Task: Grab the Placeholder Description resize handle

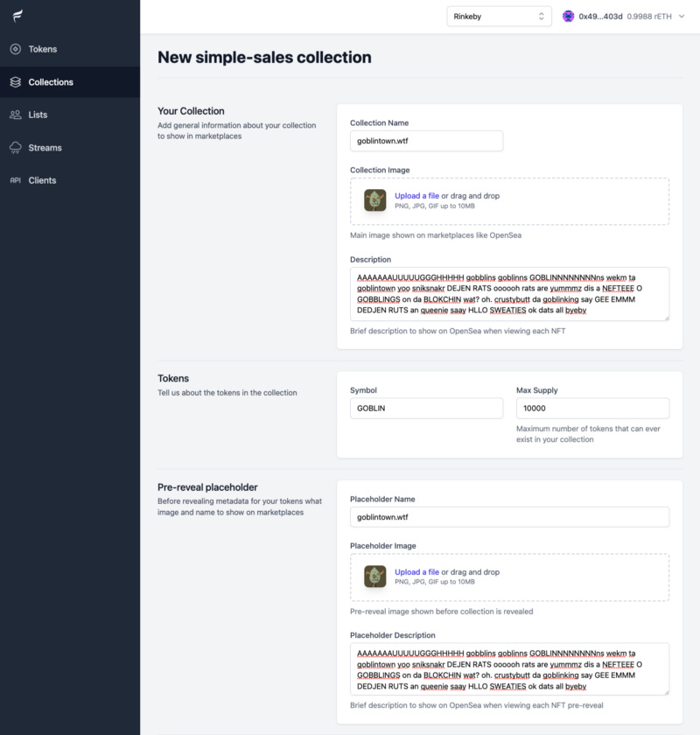Action: (666, 692)
